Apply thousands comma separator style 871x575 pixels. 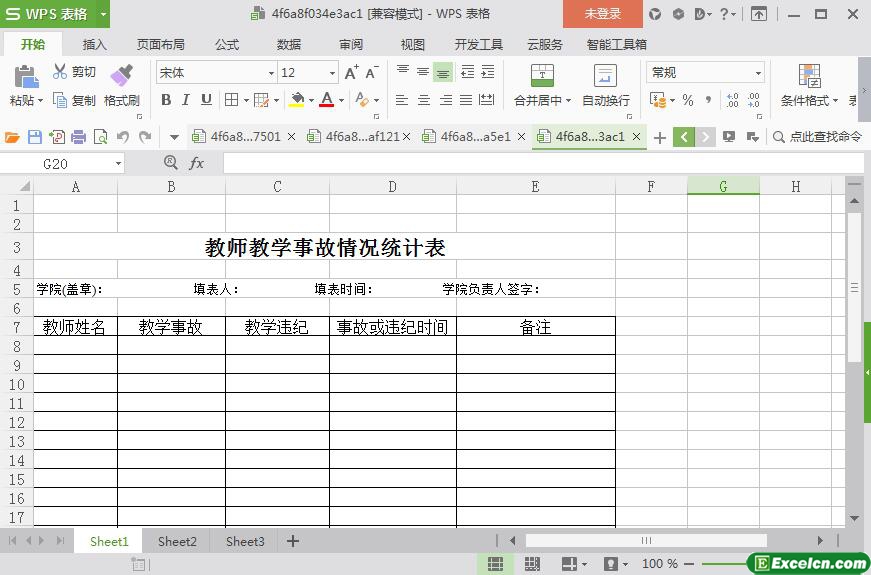[x=708, y=100]
